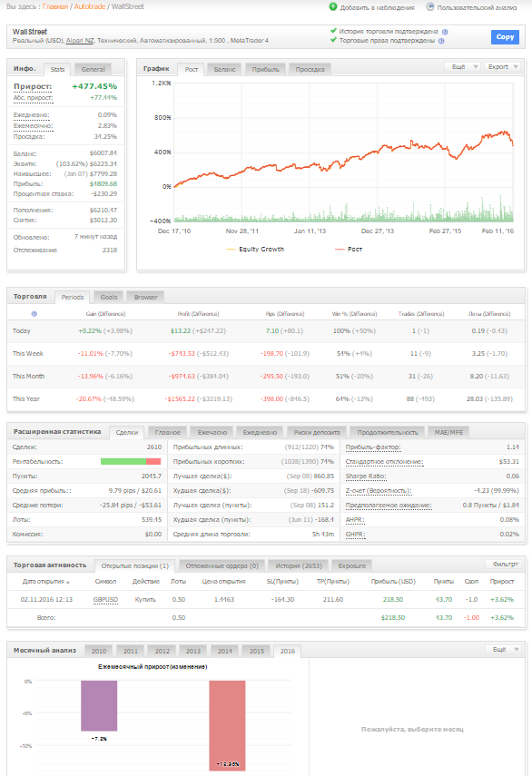Open the Ежечасно statistics tab
Screen dimensions: 532x776
point(212,432)
